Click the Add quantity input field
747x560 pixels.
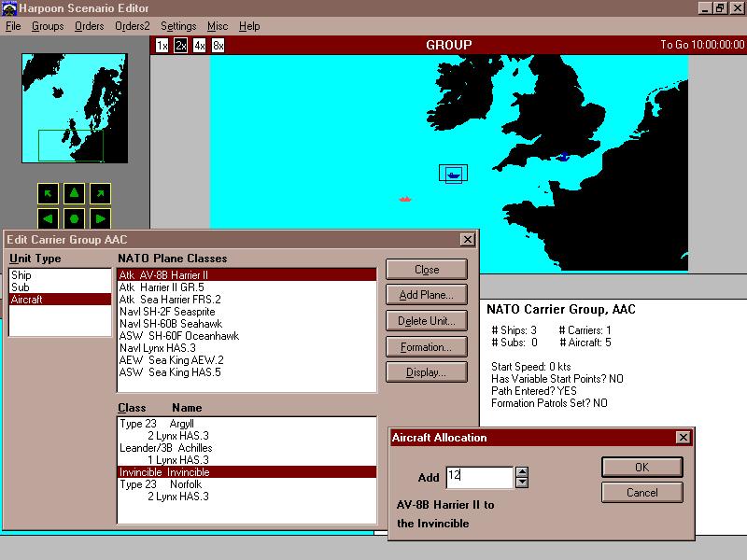[x=479, y=477]
